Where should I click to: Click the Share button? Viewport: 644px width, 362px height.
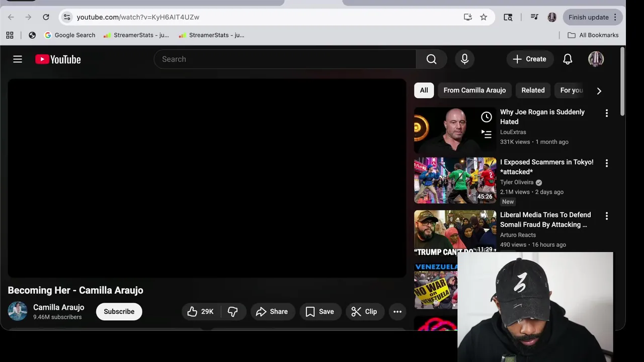[272, 312]
